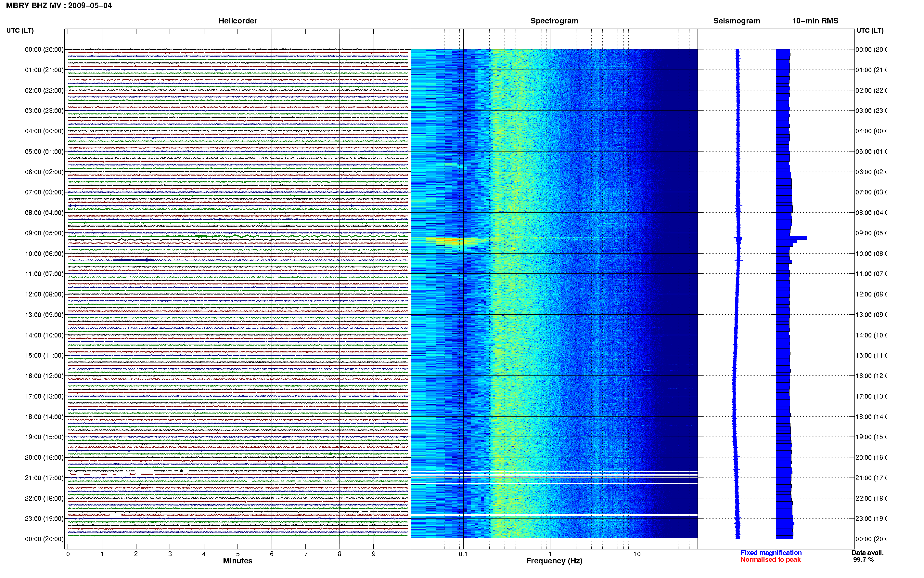This screenshot has width=924, height=578.
Task: Click the wavy green helicorder trace at 09:10
Action: coord(237,236)
